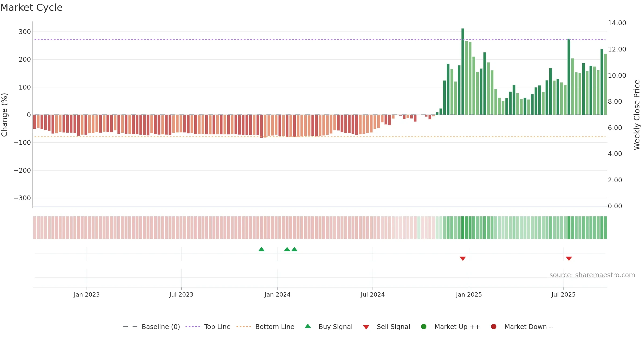
Task: Toggle the Top Line legend label
Action: 217,327
